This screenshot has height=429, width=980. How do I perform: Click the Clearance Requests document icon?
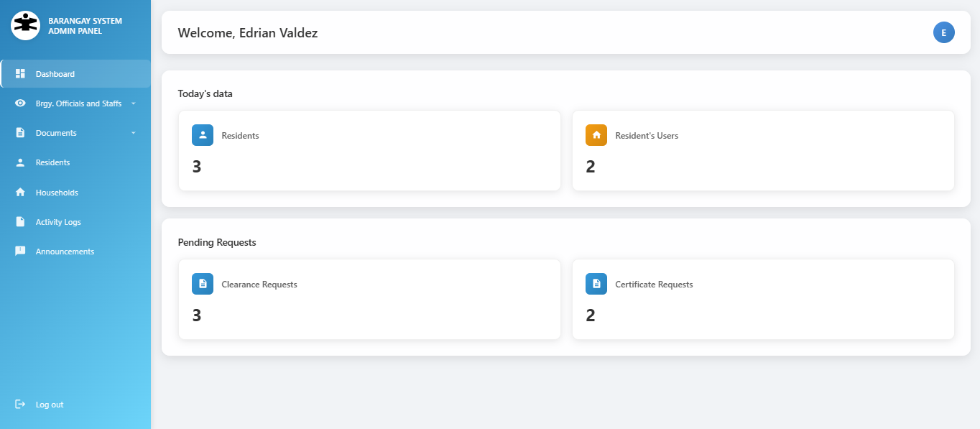click(203, 284)
